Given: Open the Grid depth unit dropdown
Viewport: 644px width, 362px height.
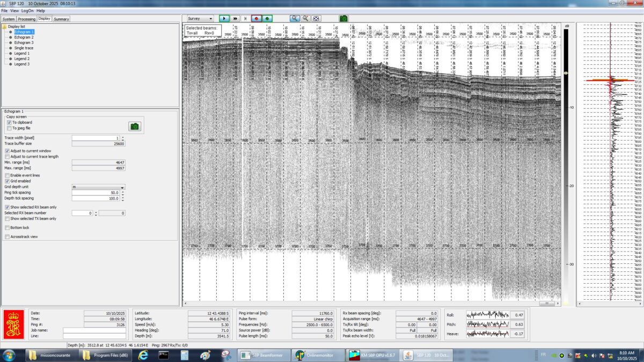Looking at the screenshot, I should pos(98,187).
